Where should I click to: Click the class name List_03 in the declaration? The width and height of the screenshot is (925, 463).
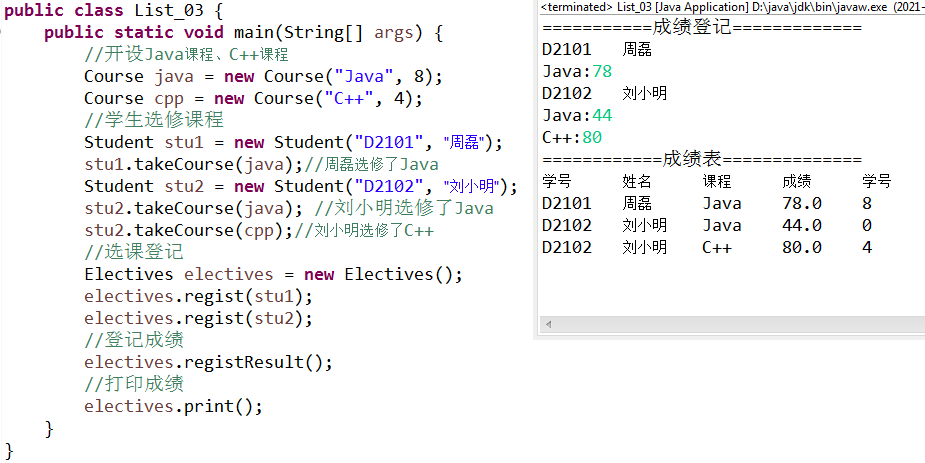pyautogui.click(x=169, y=11)
